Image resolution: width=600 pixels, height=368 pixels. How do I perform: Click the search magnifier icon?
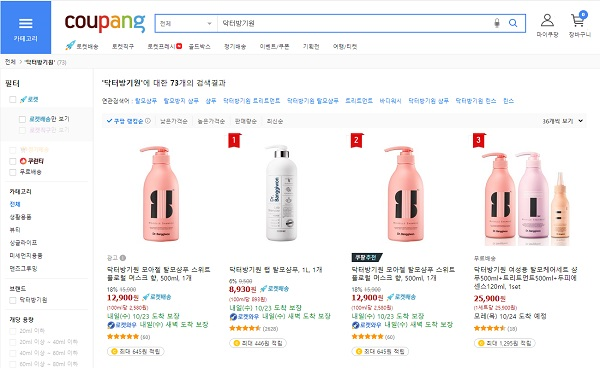pyautogui.click(x=513, y=23)
